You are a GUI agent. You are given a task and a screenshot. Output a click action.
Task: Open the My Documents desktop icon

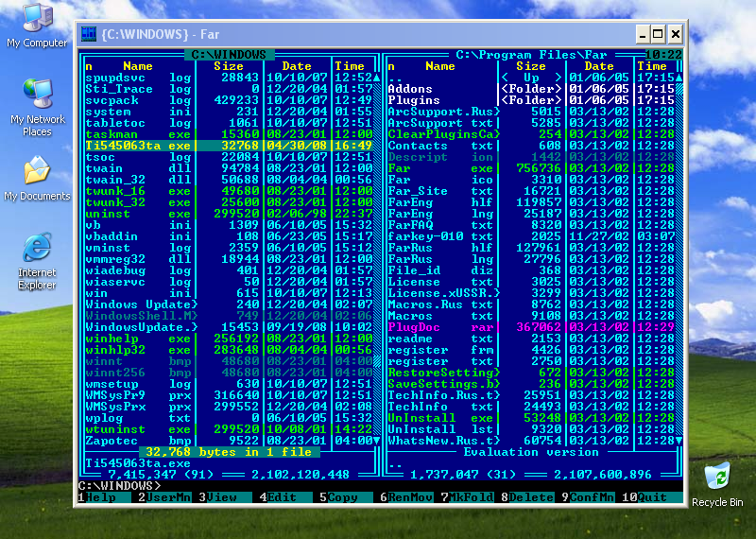(x=37, y=178)
